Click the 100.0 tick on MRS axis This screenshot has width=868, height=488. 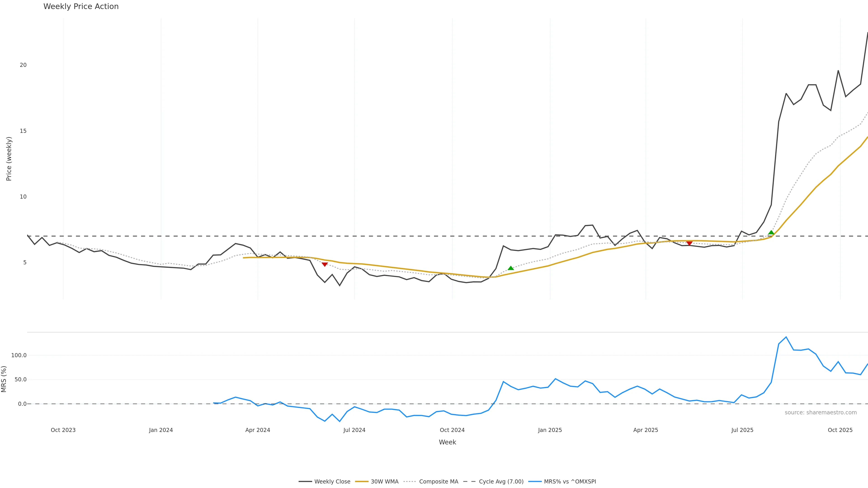tap(19, 355)
